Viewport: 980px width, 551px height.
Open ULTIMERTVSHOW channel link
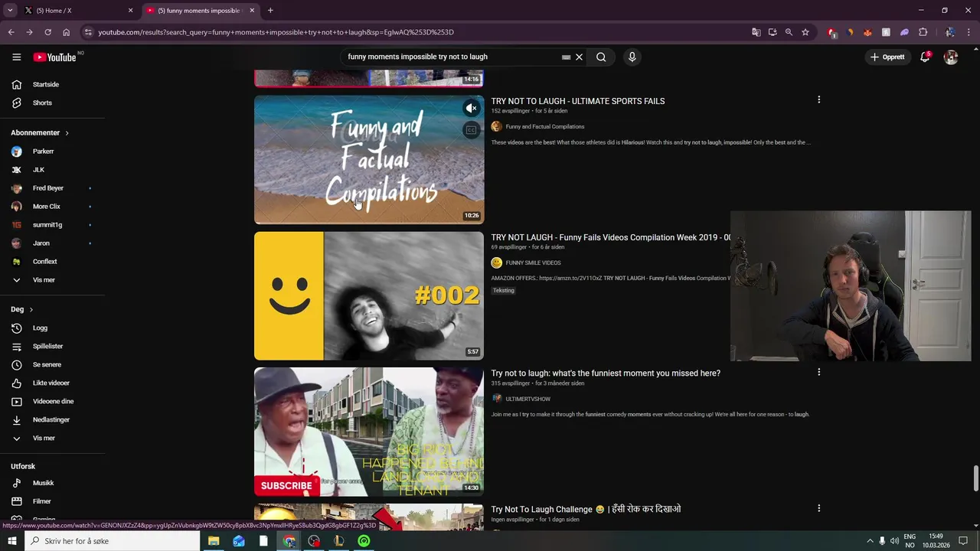pyautogui.click(x=528, y=399)
